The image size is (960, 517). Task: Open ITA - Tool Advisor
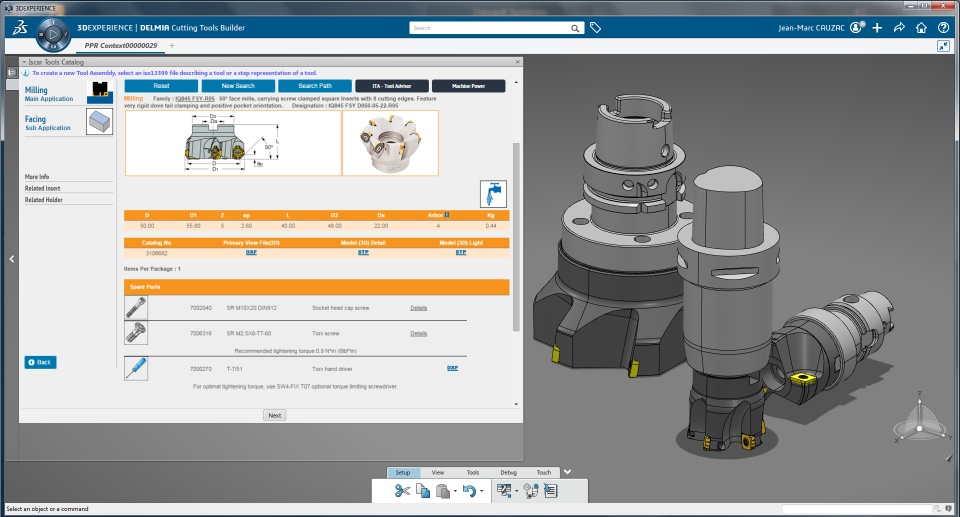pyautogui.click(x=392, y=86)
